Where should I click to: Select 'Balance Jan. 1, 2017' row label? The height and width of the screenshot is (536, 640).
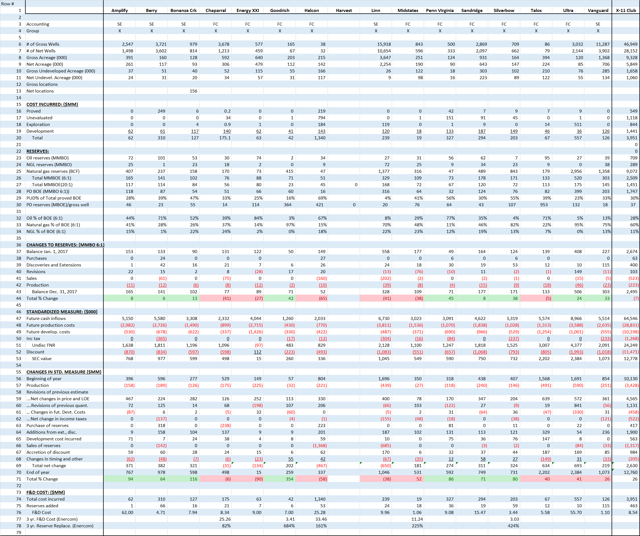tap(47, 252)
